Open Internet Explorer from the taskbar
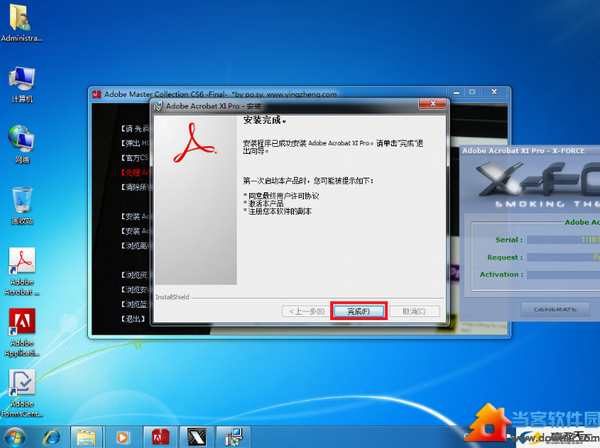 point(52,437)
